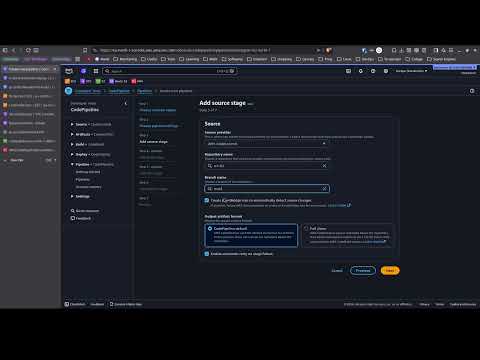Image resolution: width=480 pixels, height=360 pixels.
Task: Open the AWS console home logo
Action: tap(69, 71)
